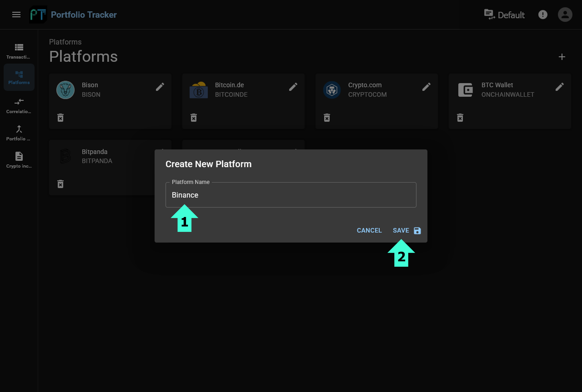Click the CRYPTOCOM label

click(x=367, y=95)
